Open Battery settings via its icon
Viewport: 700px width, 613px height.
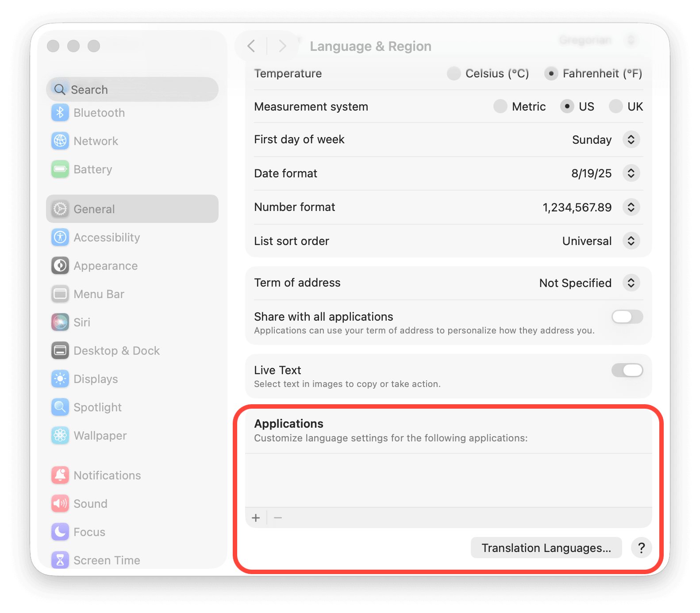pos(60,169)
